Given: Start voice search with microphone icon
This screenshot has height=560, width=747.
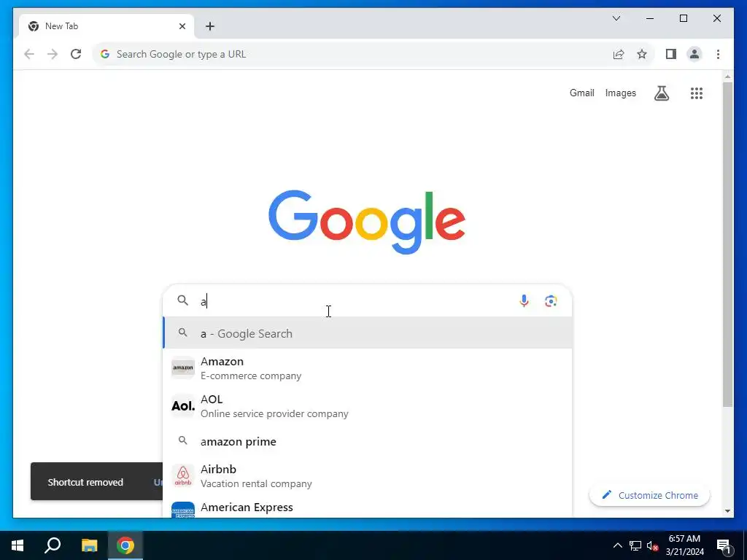Looking at the screenshot, I should click(524, 301).
